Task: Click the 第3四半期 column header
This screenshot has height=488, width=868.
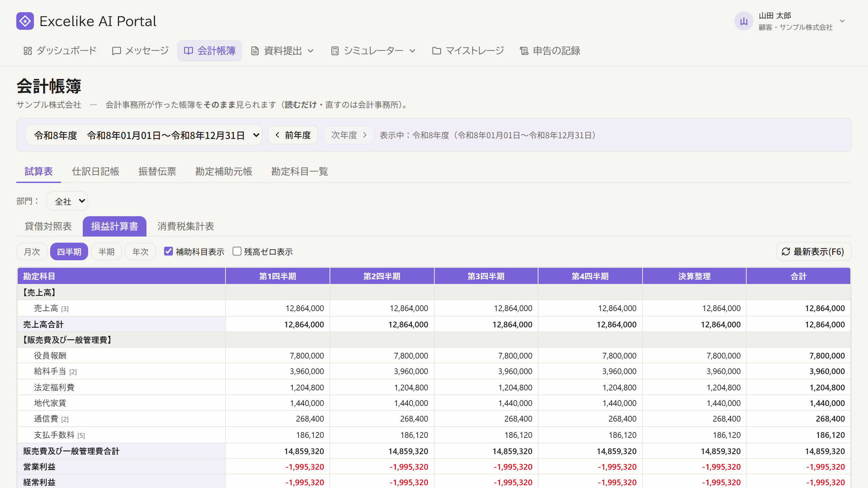Action: coord(486,276)
